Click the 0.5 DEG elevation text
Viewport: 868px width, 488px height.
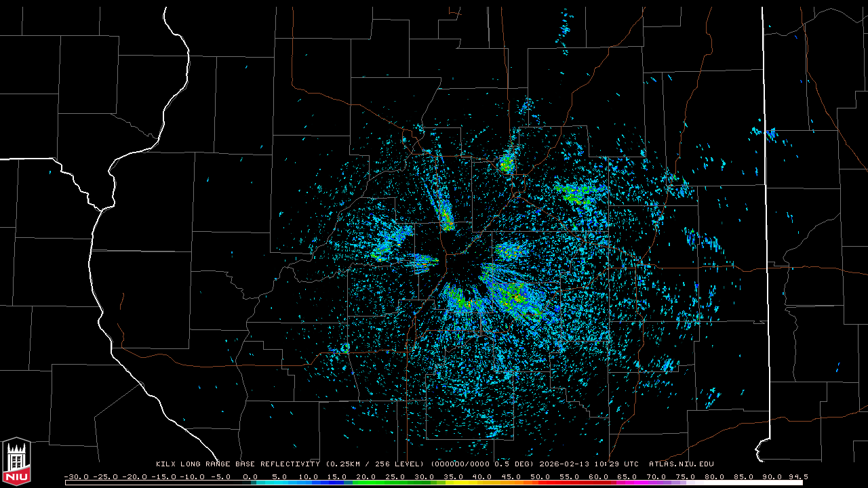513,464
